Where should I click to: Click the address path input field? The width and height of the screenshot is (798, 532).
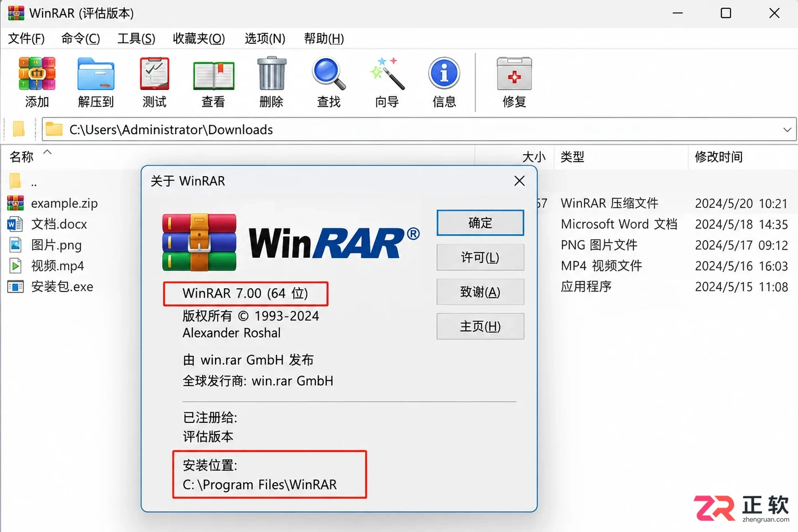(x=419, y=130)
